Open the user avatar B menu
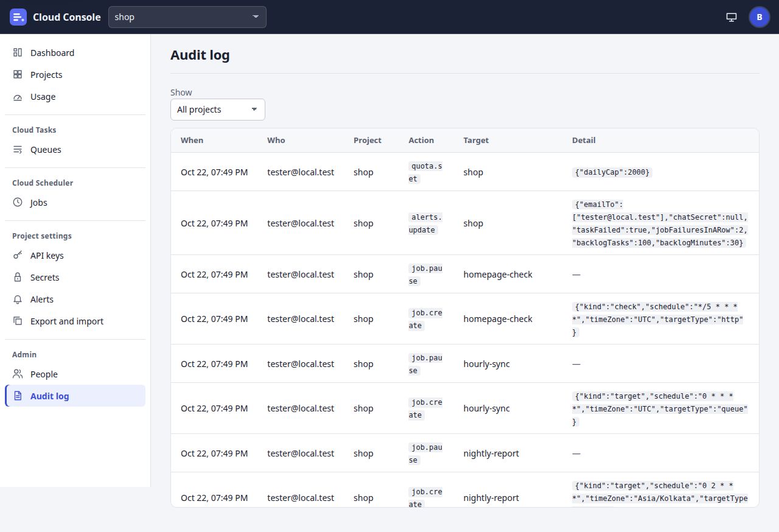Viewport: 779px width, 532px height. tap(759, 17)
